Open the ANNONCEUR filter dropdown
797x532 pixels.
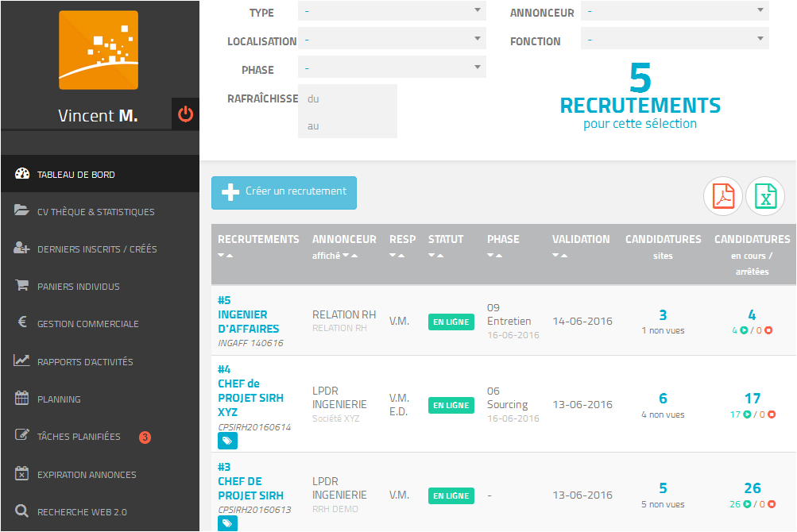675,10
